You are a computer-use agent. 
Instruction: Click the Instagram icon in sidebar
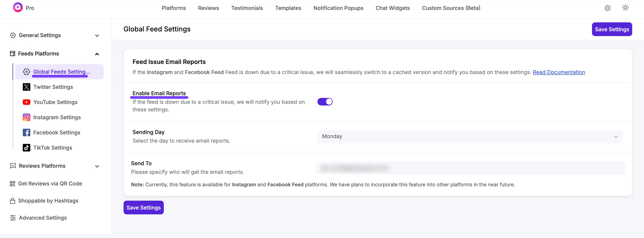point(27,117)
